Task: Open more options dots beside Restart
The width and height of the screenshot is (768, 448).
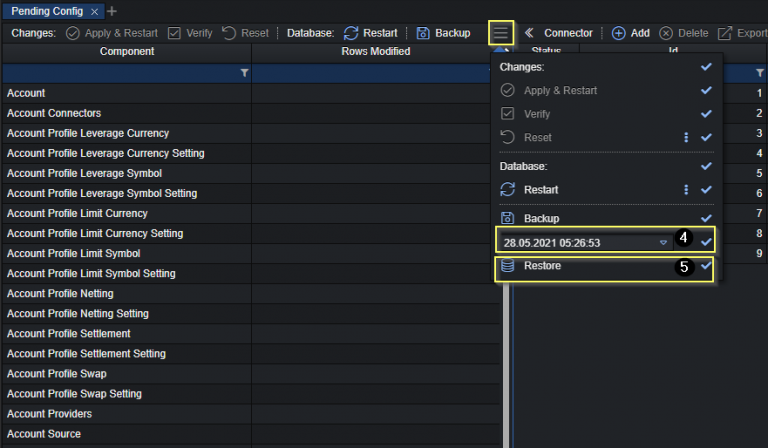Action: click(686, 189)
